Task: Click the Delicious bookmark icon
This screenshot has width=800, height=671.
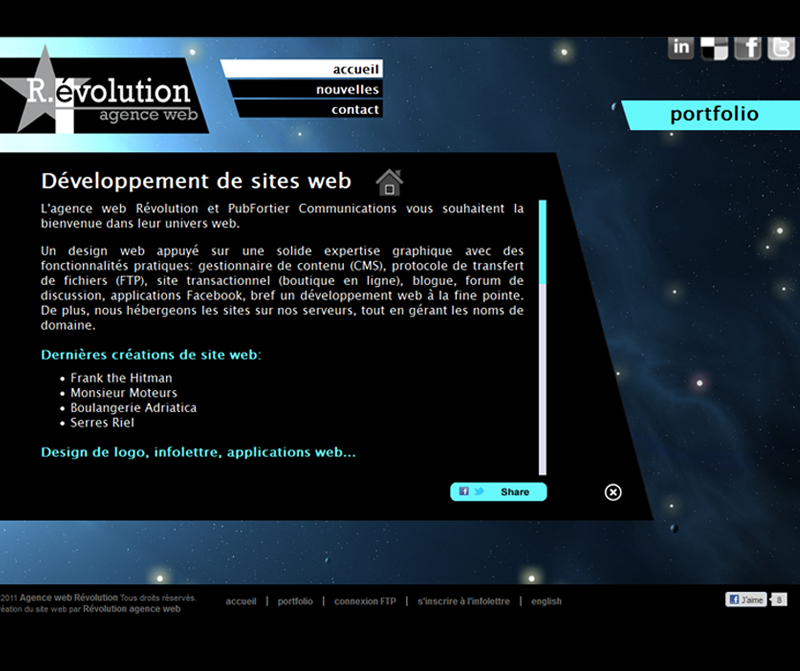Action: pos(714,47)
